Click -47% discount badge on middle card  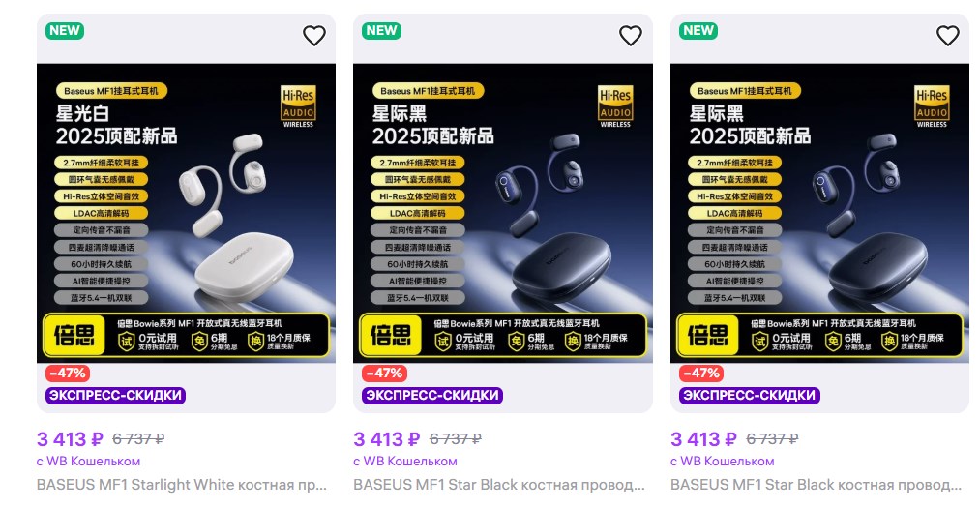click(384, 374)
